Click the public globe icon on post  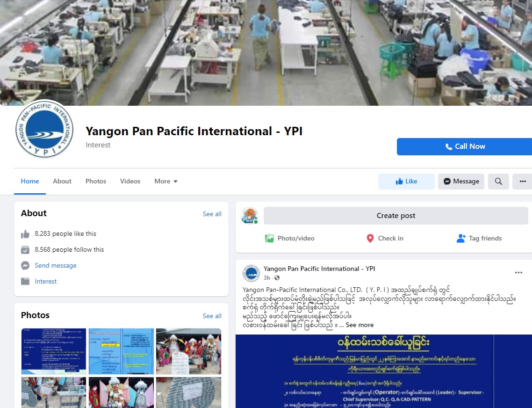pyautogui.click(x=277, y=278)
